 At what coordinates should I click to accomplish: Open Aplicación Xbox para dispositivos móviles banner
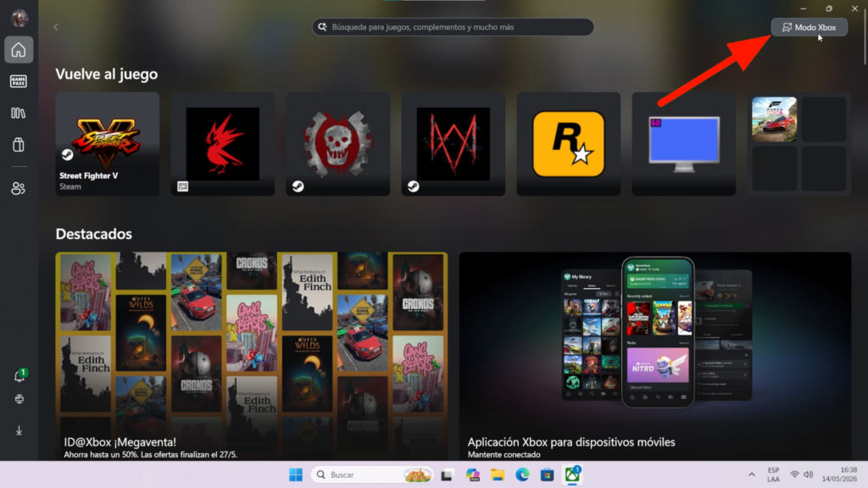tap(655, 357)
